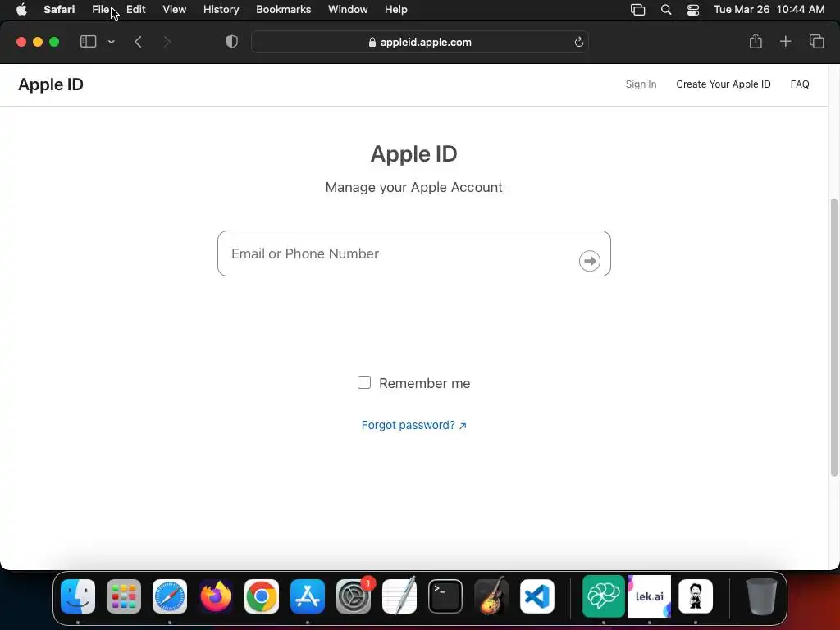Image resolution: width=840 pixels, height=630 pixels.
Task: Open the privacy report shield icon
Action: [x=232, y=42]
